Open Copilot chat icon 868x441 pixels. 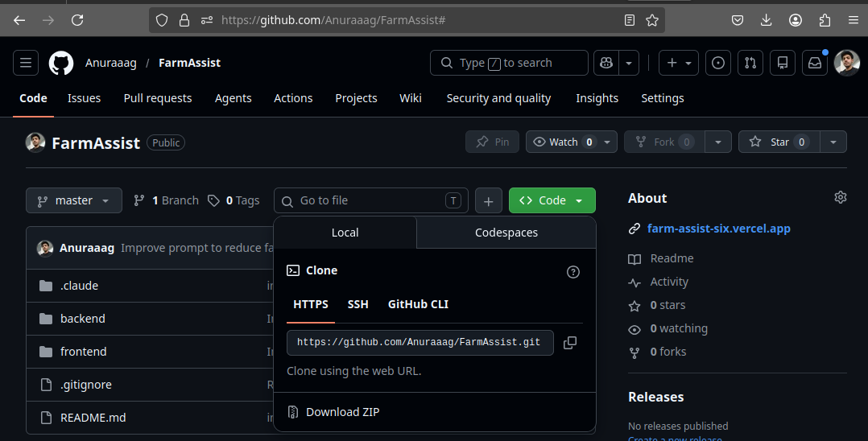[606, 63]
